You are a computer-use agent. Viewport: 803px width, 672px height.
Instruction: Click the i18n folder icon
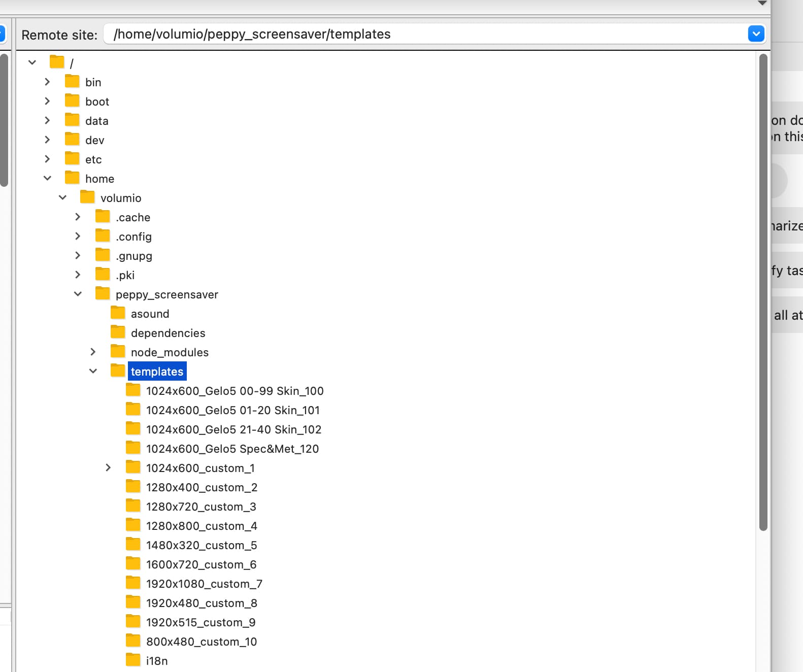133,660
